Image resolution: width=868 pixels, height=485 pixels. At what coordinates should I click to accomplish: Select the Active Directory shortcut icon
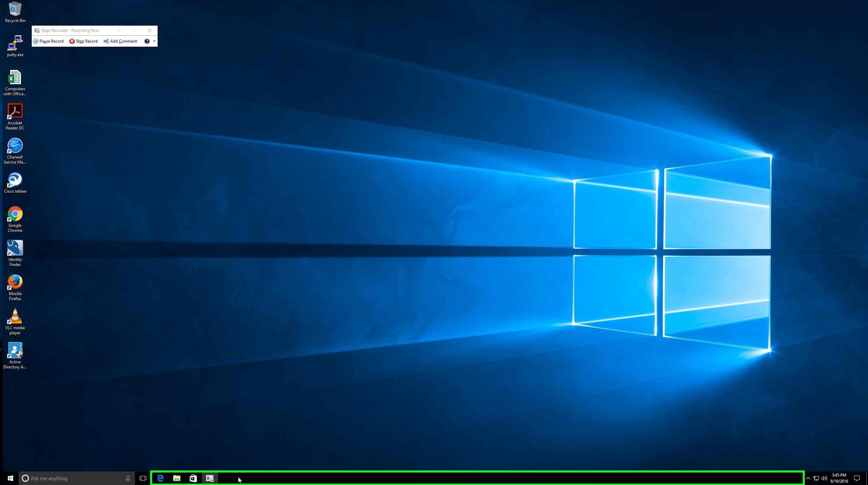pos(15,356)
